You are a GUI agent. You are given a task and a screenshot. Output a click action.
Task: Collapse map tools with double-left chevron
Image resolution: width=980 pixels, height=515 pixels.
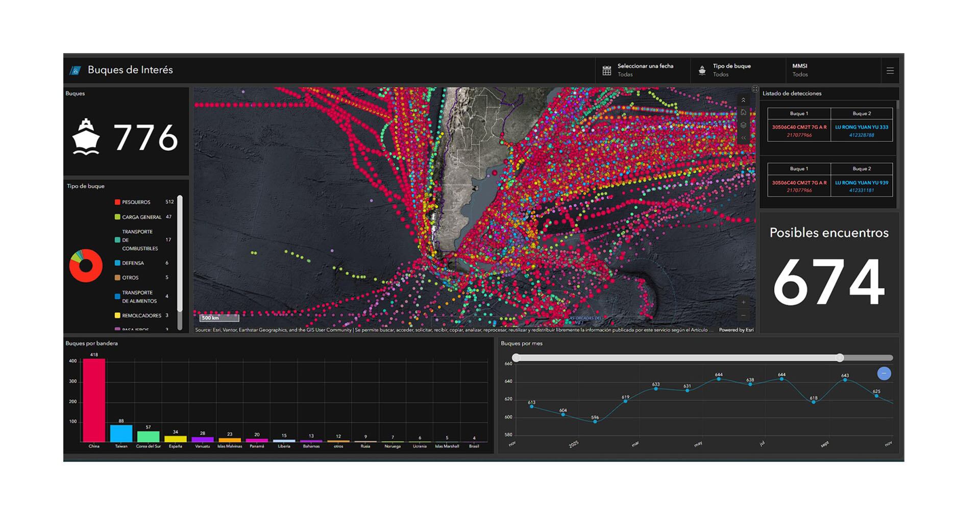point(743,138)
